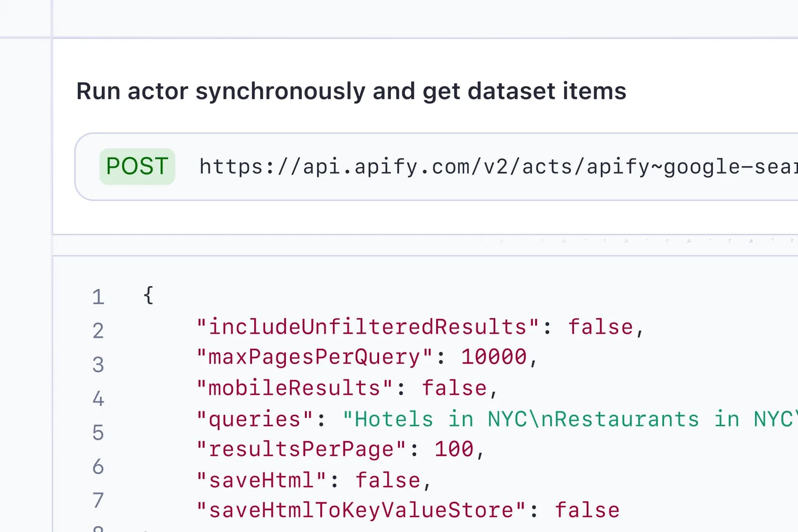Select line number 2 in the gutter
This screenshot has width=798, height=532.
coord(98,331)
